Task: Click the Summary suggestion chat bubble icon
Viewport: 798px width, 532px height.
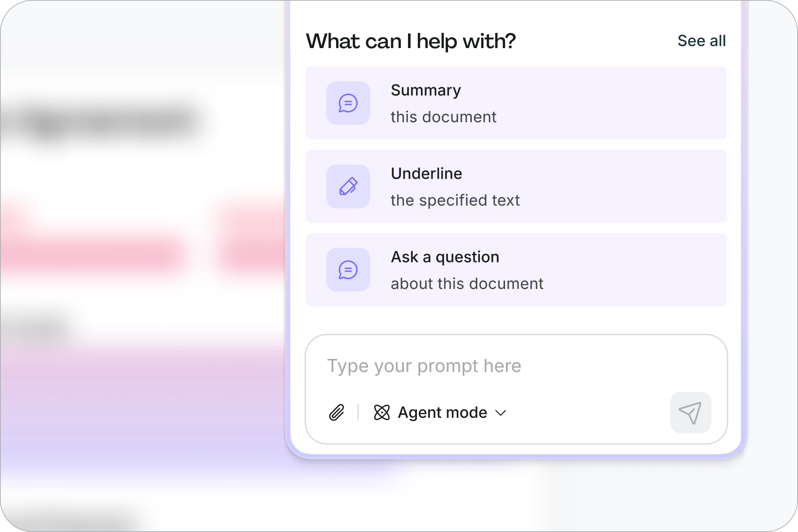Action: [348, 103]
